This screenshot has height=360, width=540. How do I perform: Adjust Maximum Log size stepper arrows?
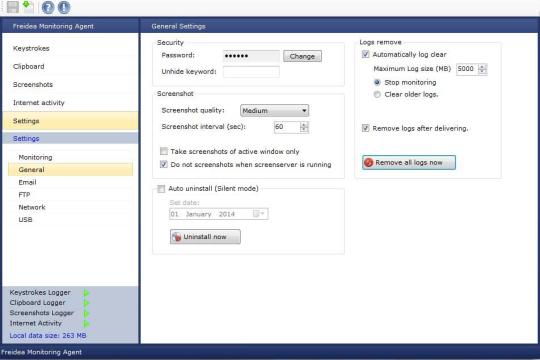(483, 69)
